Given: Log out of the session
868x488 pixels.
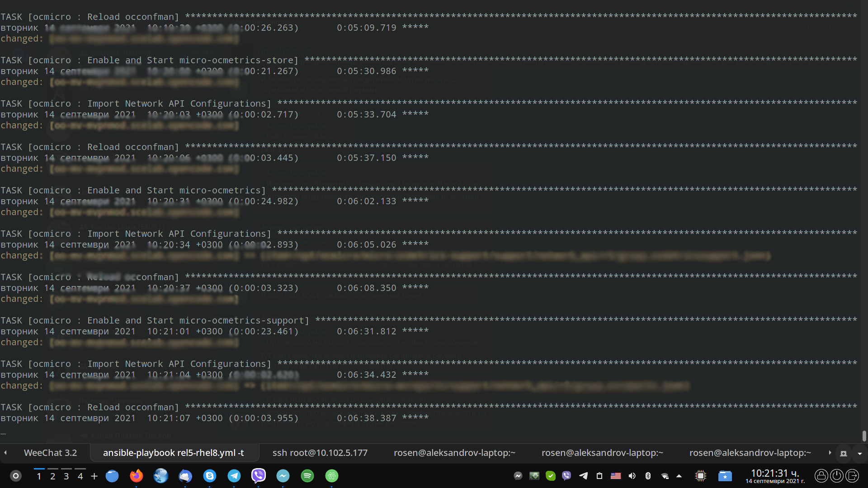Looking at the screenshot, I should pyautogui.click(x=852, y=476).
